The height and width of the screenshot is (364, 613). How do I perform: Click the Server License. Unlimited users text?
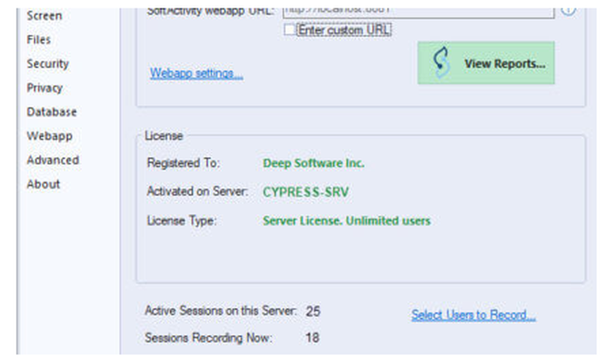tap(347, 221)
